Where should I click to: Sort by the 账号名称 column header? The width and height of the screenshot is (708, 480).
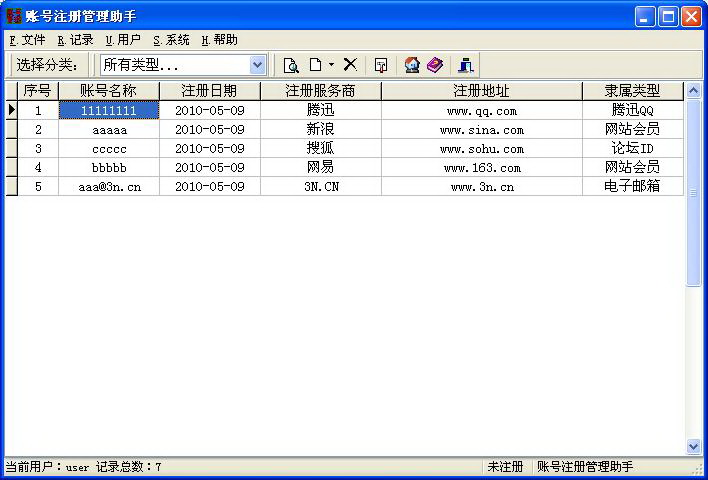tap(108, 91)
